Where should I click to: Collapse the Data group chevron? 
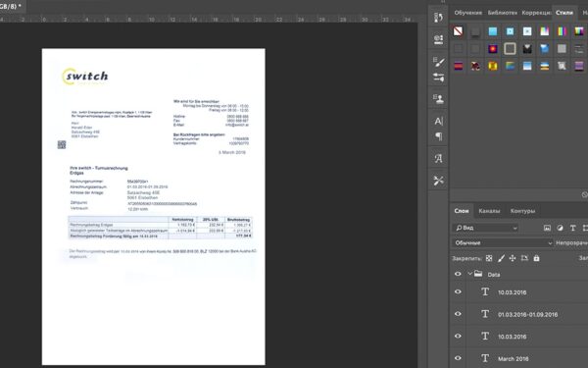469,274
